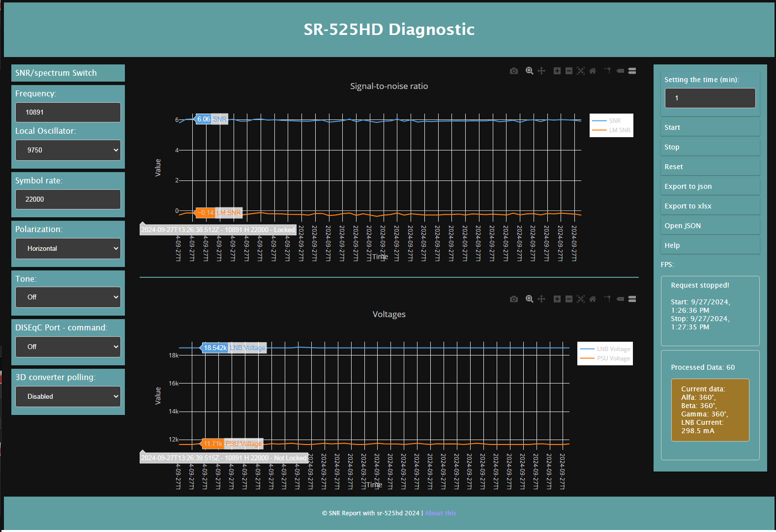Click the Voltages chart title
Screen dimensions: 776x532
(389, 314)
